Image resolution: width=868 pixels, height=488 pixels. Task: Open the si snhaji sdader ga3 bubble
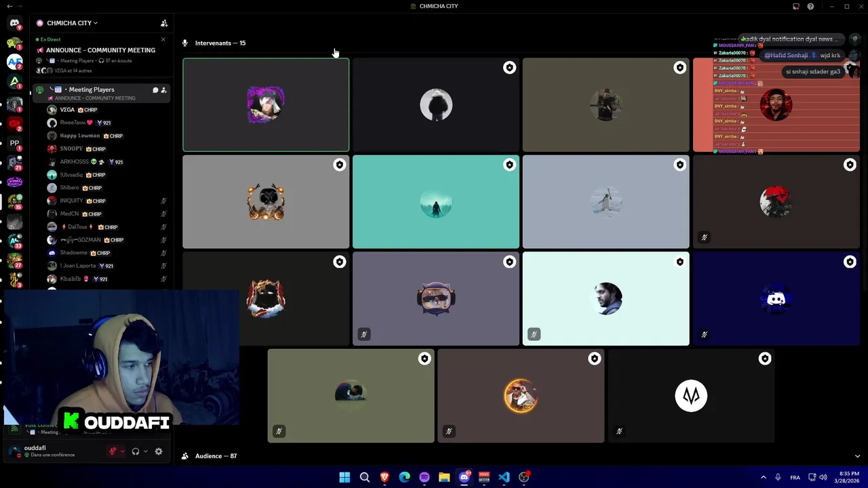click(813, 71)
